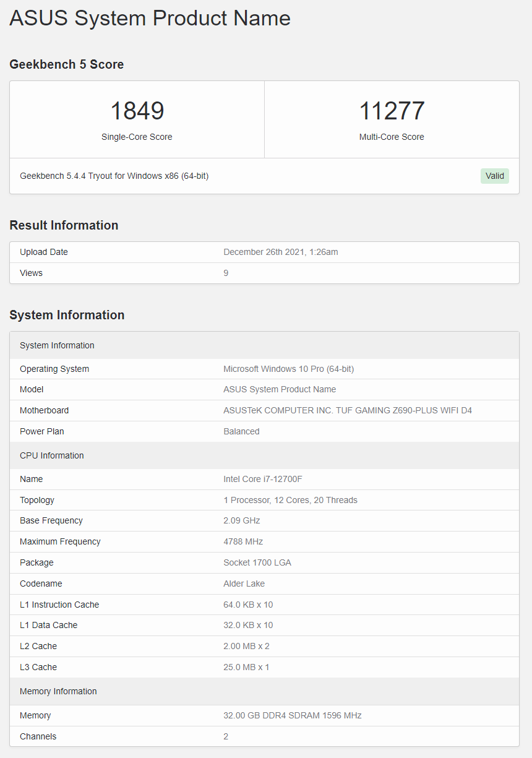Click the 11277 multi-core score number
Image resolution: width=532 pixels, height=758 pixels.
pos(392,111)
